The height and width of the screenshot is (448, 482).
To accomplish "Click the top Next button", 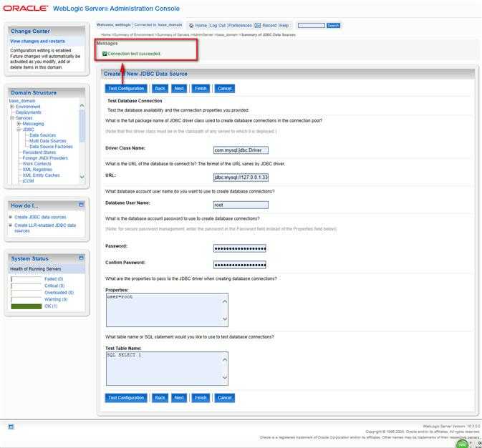I will [x=179, y=89].
